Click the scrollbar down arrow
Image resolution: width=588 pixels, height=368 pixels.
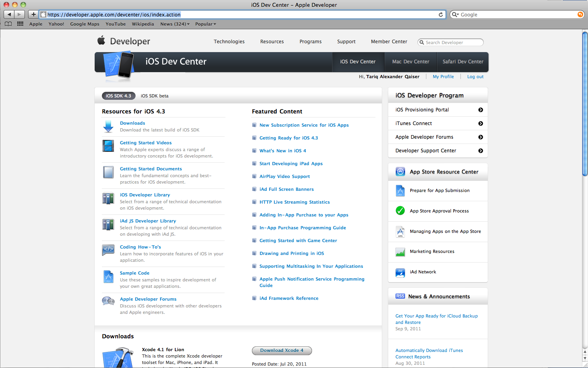(585, 358)
